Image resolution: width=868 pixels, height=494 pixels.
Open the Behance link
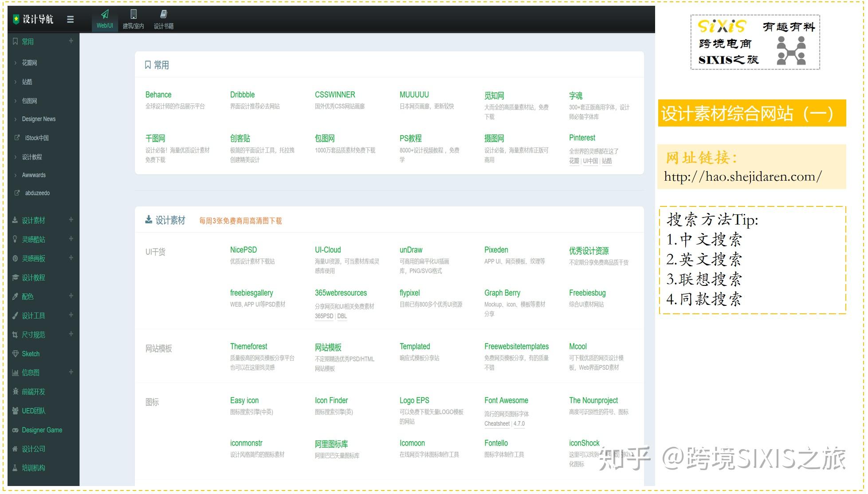pos(158,95)
